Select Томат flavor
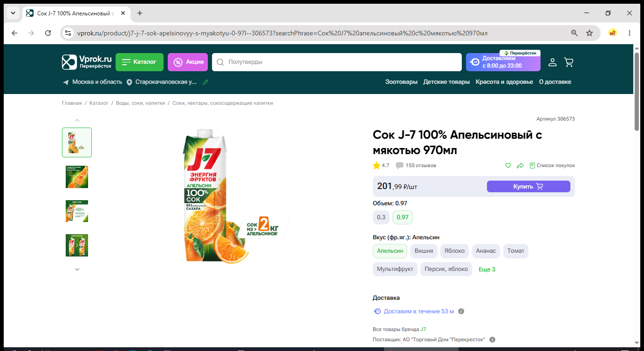The image size is (644, 351). tap(516, 251)
